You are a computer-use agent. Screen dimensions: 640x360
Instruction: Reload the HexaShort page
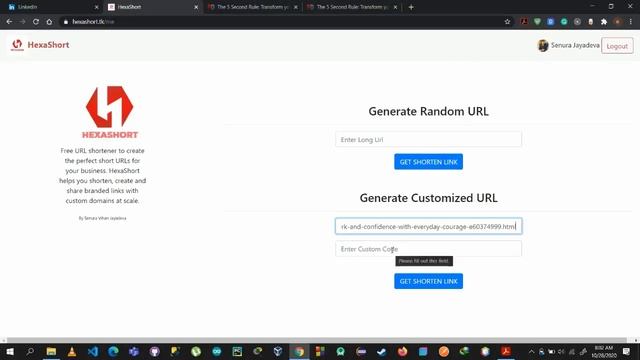(36, 22)
